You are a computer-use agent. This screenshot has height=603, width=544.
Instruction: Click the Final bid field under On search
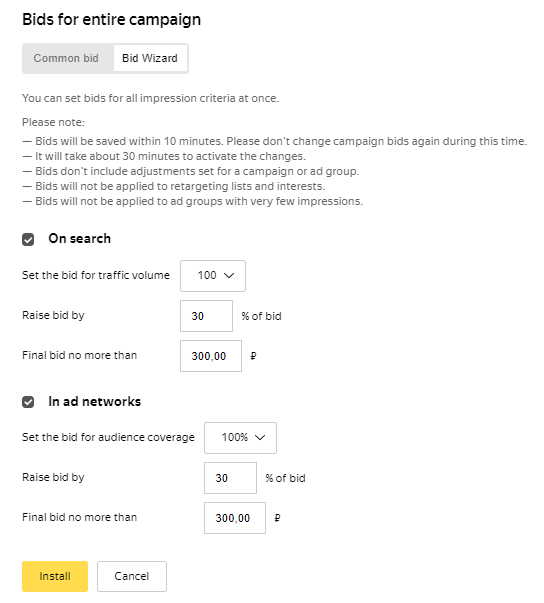[211, 356]
